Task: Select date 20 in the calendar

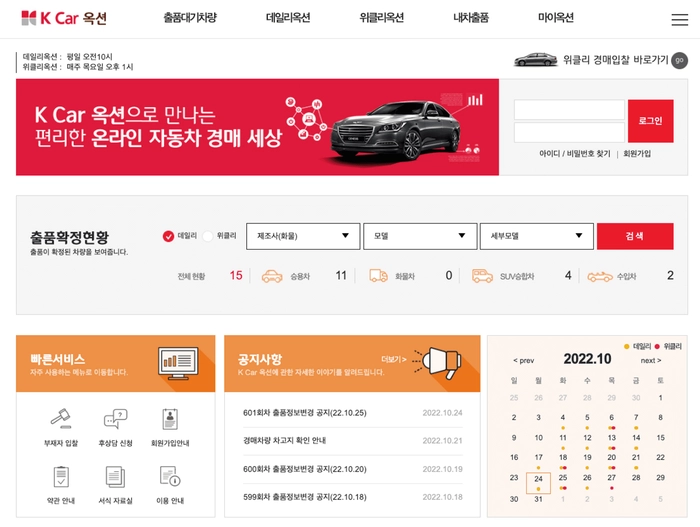Action: click(x=612, y=458)
